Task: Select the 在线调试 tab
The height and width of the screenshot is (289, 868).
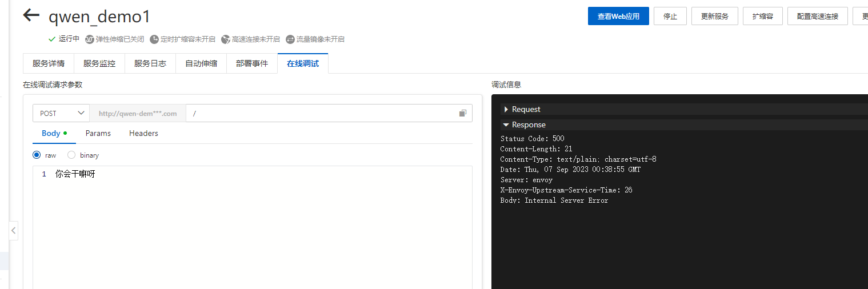Action: pos(303,63)
